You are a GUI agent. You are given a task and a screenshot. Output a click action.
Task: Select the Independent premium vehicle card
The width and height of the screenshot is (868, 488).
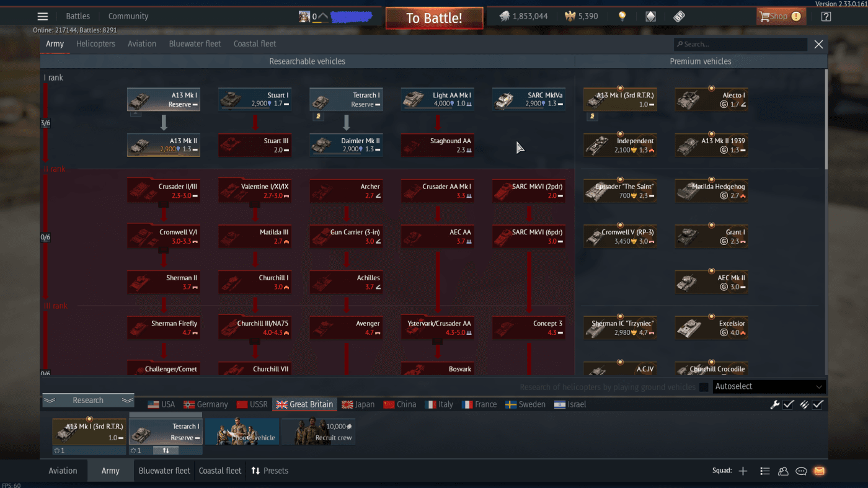[620, 145]
